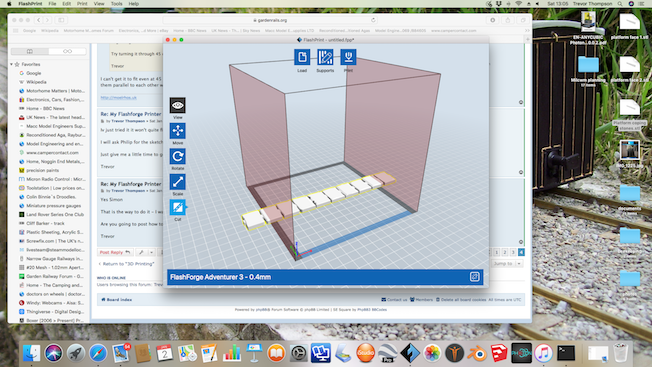
Task: Open Google bookmark in Safari sidebar
Action: pyautogui.click(x=34, y=73)
